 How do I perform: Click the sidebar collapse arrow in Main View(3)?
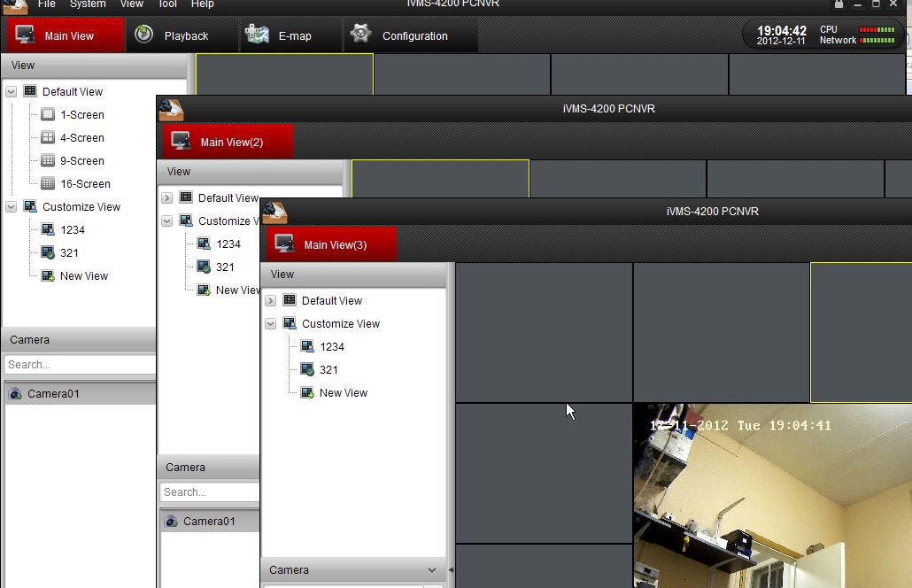pos(451,570)
